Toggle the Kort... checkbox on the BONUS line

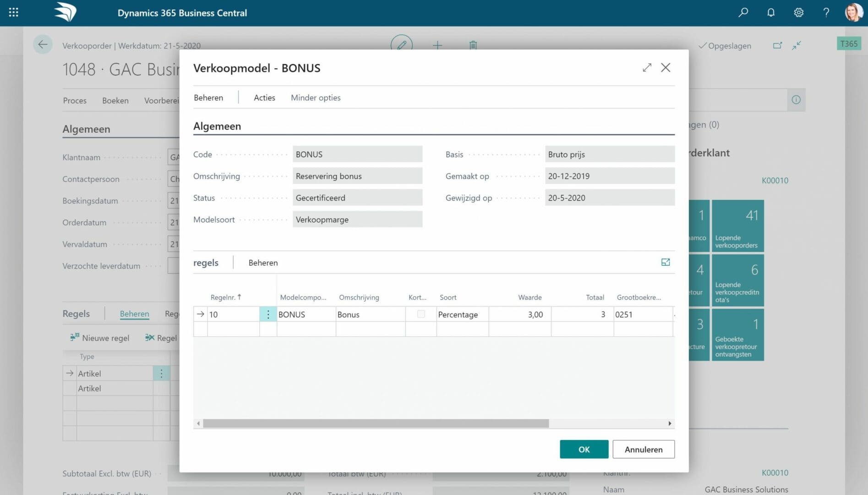421,314
